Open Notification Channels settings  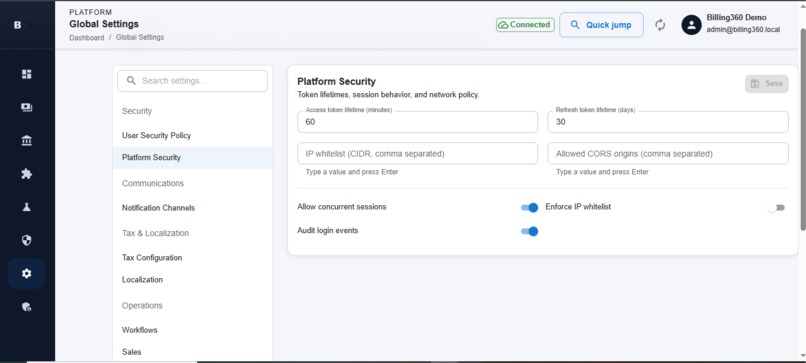pyautogui.click(x=192, y=208)
